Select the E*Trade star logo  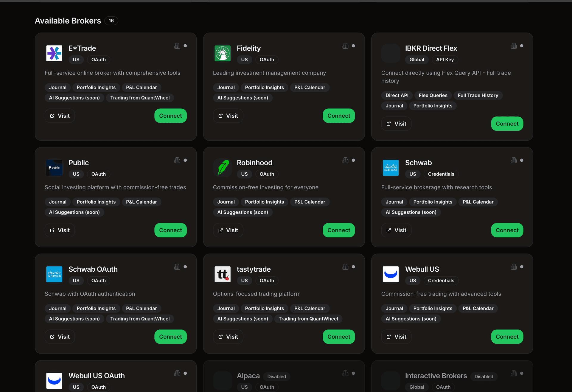[x=54, y=53]
